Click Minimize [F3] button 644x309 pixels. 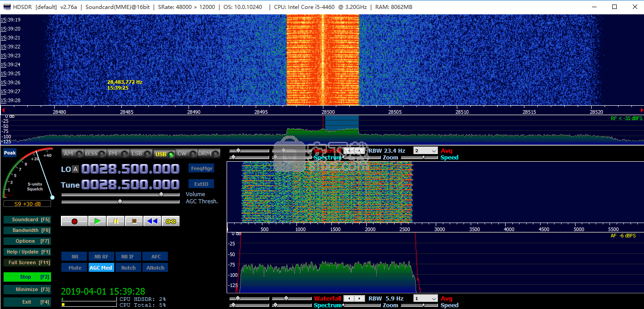27,290
